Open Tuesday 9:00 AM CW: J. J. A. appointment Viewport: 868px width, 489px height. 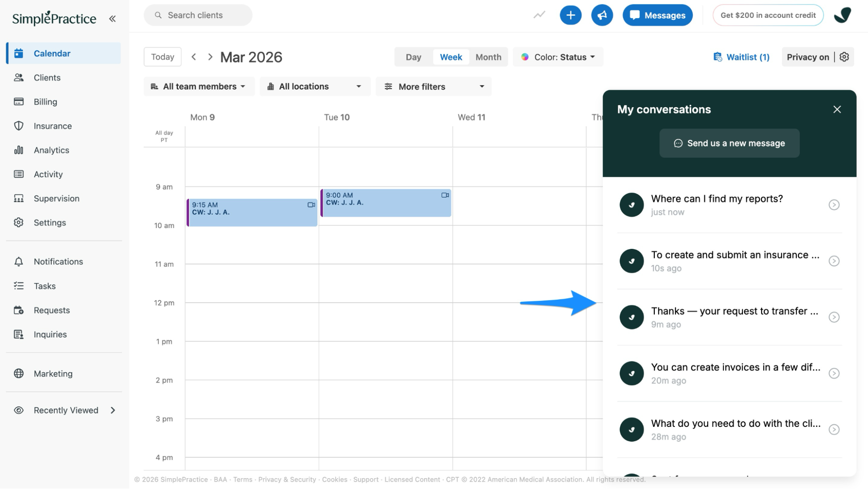(x=386, y=203)
